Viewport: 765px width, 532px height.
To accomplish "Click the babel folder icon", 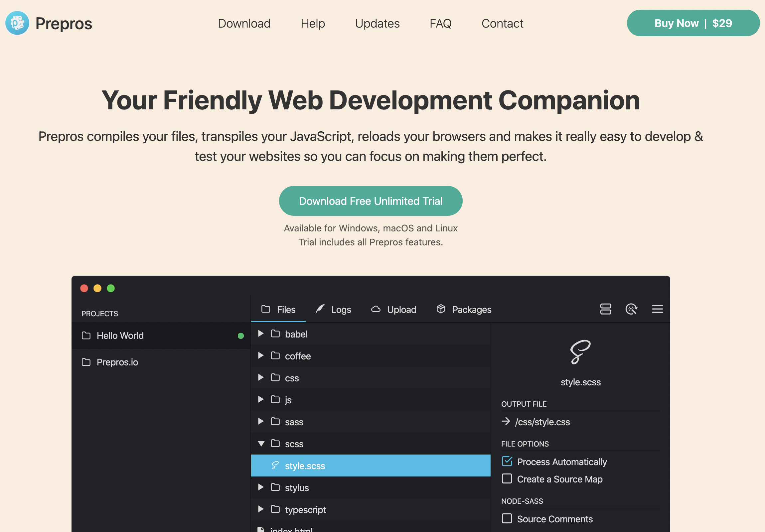I will coord(275,334).
